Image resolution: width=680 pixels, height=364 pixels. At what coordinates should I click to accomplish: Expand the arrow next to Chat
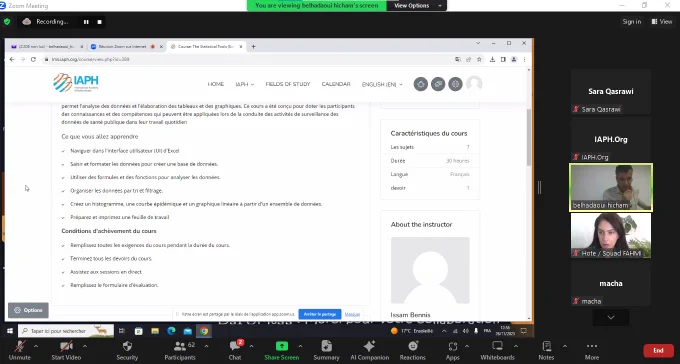coord(251,346)
